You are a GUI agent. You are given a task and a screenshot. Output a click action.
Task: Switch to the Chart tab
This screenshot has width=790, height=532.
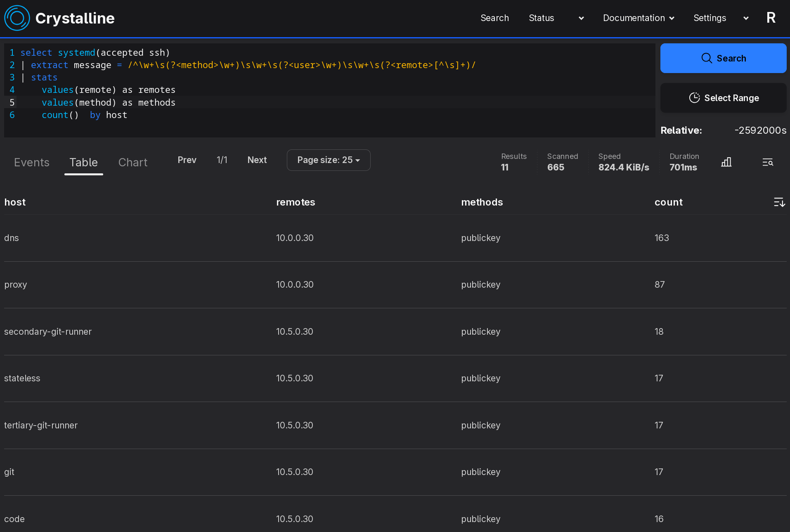pos(133,162)
